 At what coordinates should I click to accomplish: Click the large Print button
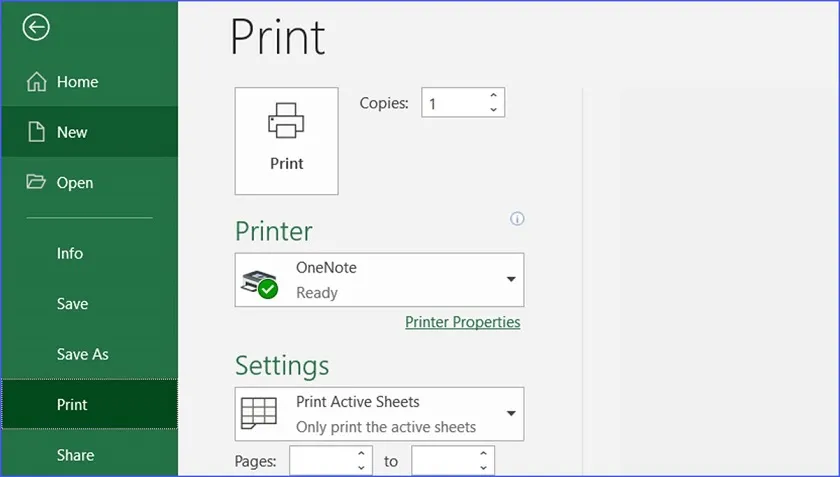286,141
